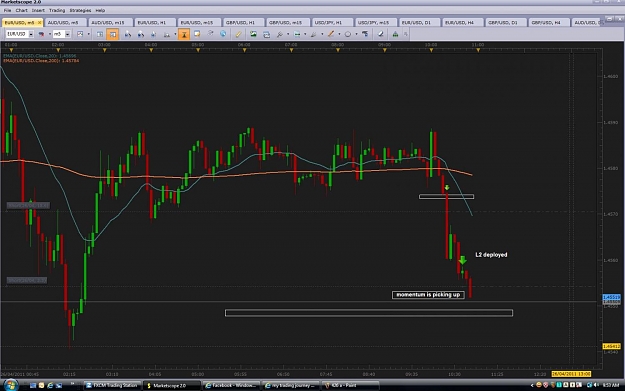Viewport: 625px width, 391px height.
Task: Show hidden system tray icons arrow
Action: (532, 385)
